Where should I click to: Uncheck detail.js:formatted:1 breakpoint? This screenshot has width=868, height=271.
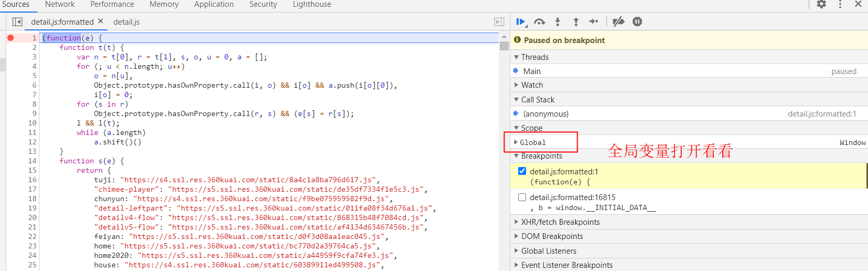coord(522,171)
